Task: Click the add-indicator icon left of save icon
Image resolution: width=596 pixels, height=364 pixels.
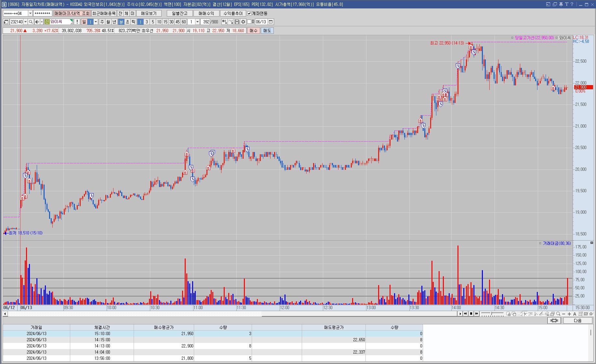Action: click(x=231, y=22)
